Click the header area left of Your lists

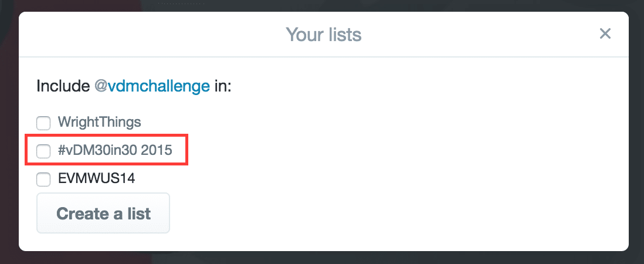pos(147,35)
